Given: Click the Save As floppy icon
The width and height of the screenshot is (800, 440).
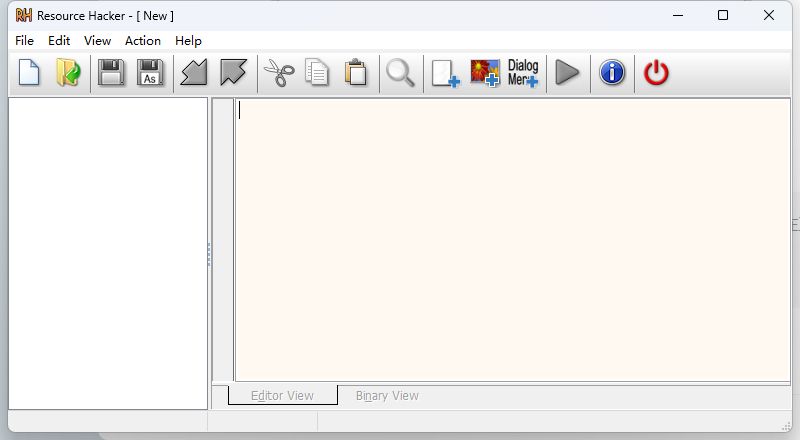Looking at the screenshot, I should [x=150, y=73].
